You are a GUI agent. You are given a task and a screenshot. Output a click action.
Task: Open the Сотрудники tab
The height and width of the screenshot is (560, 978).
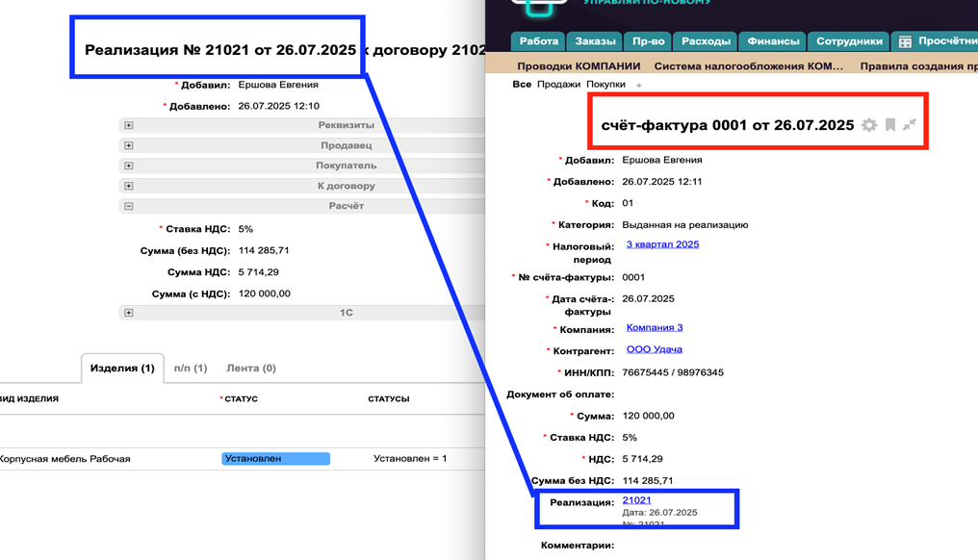[849, 41]
